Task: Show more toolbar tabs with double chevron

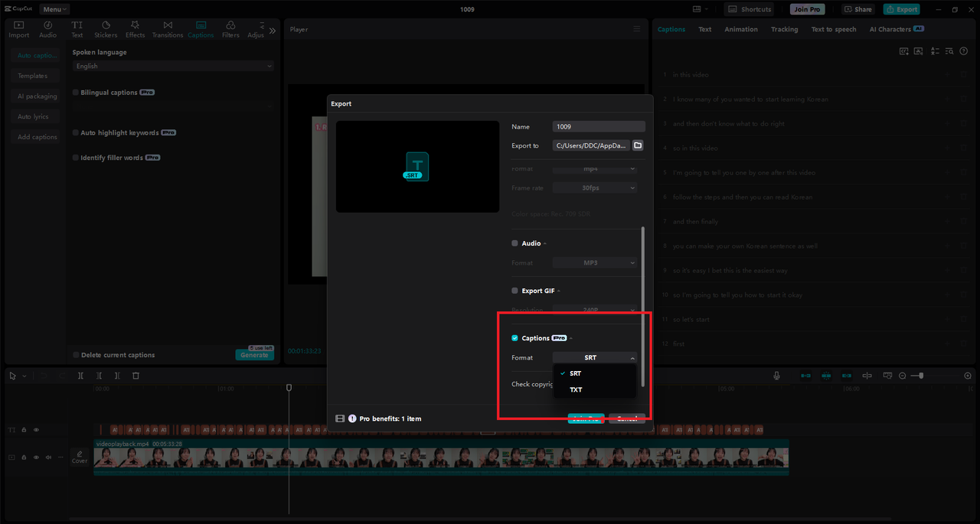Action: point(272,31)
